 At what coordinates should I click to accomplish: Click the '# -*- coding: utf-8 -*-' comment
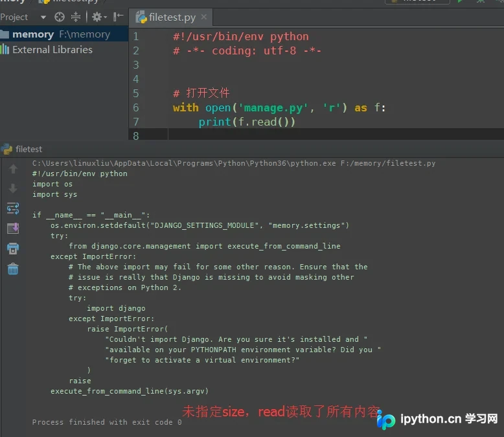[247, 50]
